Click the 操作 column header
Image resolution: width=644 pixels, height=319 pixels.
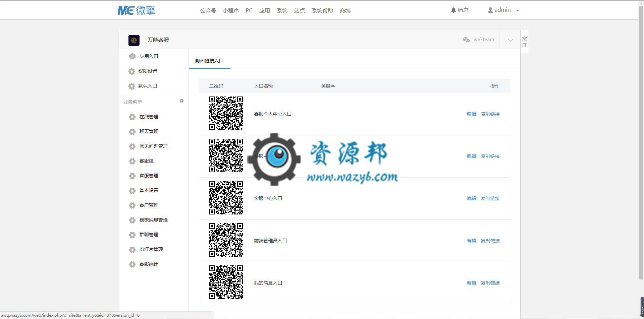495,86
